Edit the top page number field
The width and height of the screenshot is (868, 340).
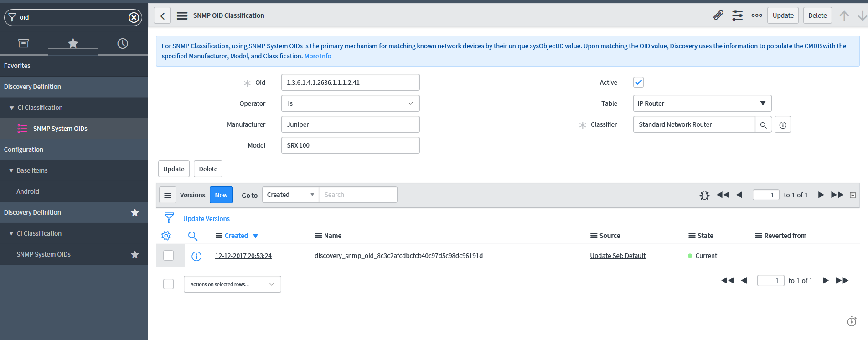tap(766, 195)
